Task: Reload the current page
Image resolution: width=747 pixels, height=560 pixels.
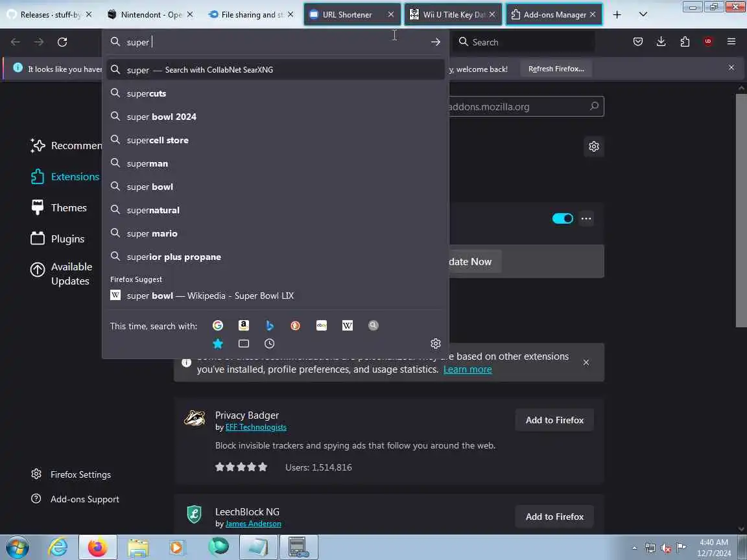Action: pyautogui.click(x=62, y=42)
